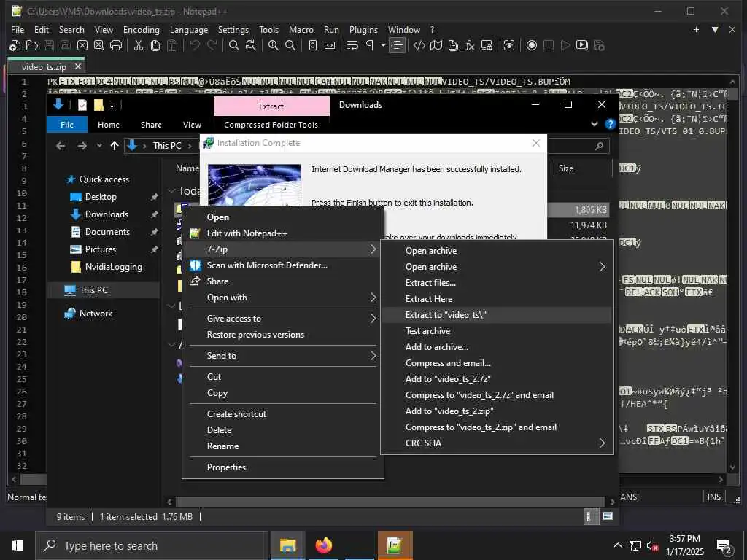Choose Extract files... from 7-Zip submenu
The width and height of the screenshot is (747, 560).
tap(496, 282)
